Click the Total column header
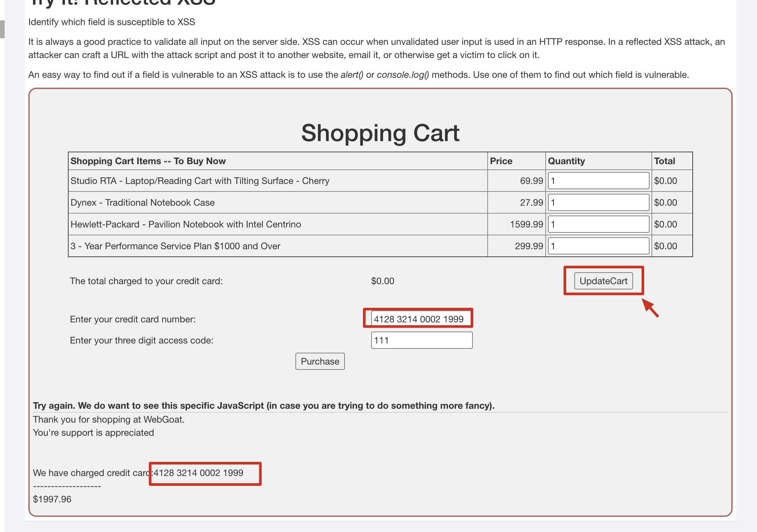757x532 pixels. click(664, 161)
